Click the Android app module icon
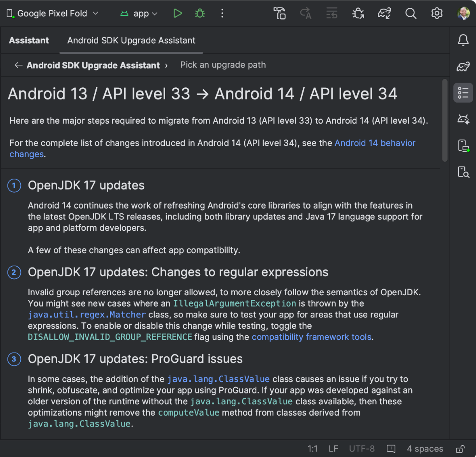 [124, 14]
